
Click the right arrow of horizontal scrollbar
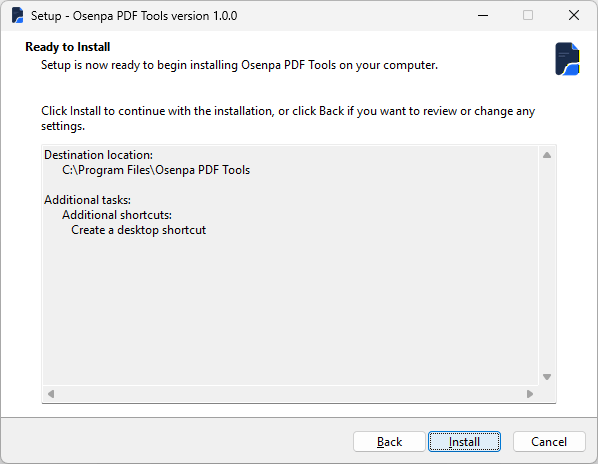pyautogui.click(x=530, y=394)
